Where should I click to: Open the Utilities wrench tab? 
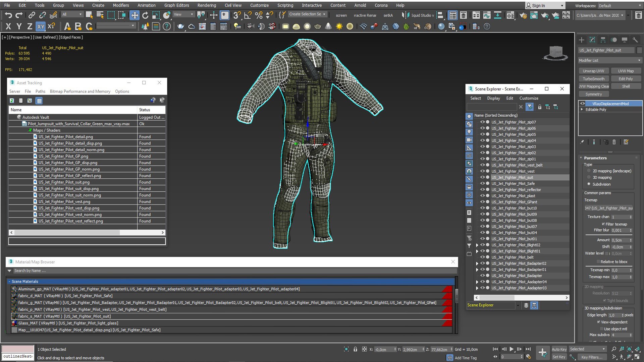coord(635,40)
